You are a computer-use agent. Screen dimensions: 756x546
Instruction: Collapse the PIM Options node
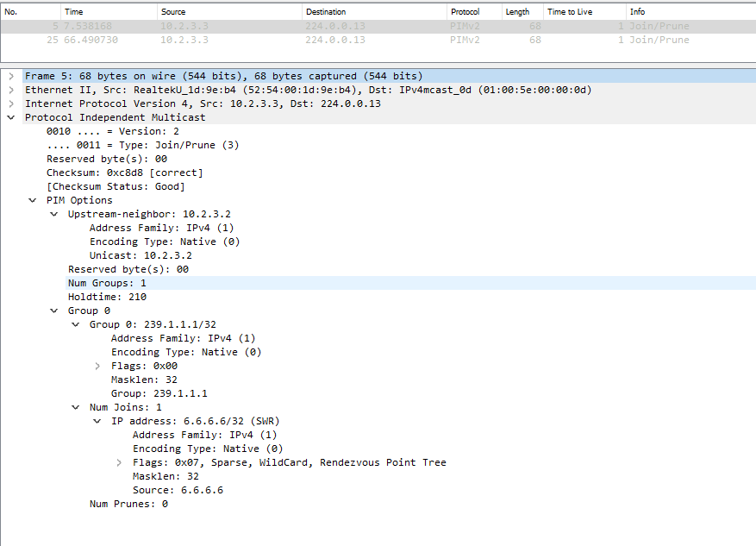coord(33,200)
